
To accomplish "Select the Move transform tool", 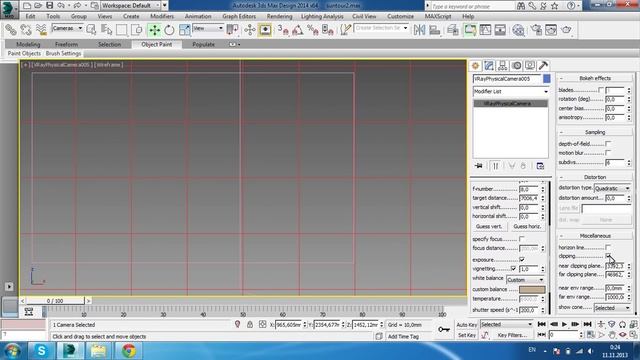I will tap(154, 30).
